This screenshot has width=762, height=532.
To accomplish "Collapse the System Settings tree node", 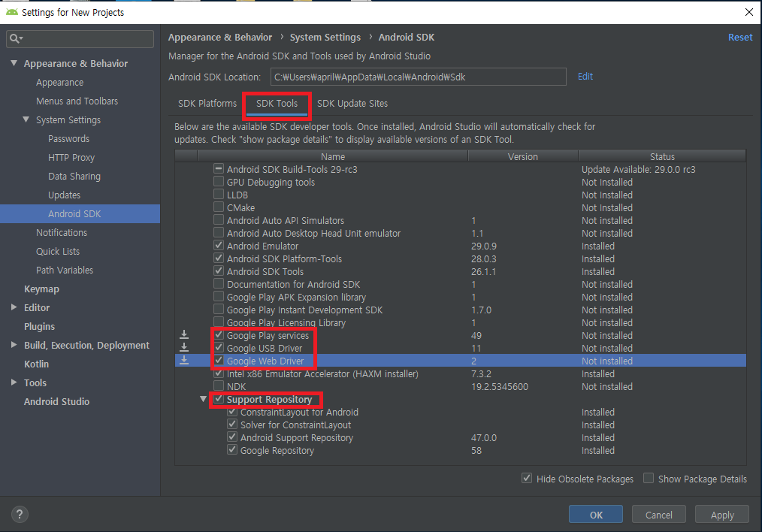I will pyautogui.click(x=26, y=119).
